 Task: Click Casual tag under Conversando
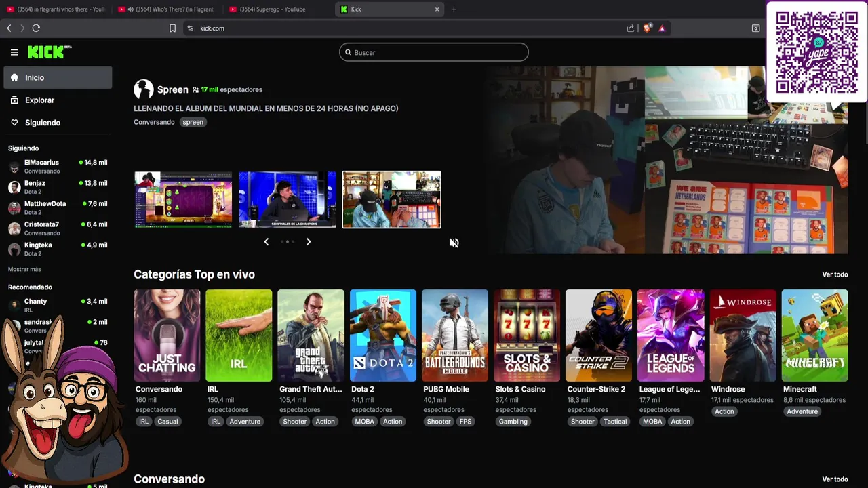[x=167, y=422]
